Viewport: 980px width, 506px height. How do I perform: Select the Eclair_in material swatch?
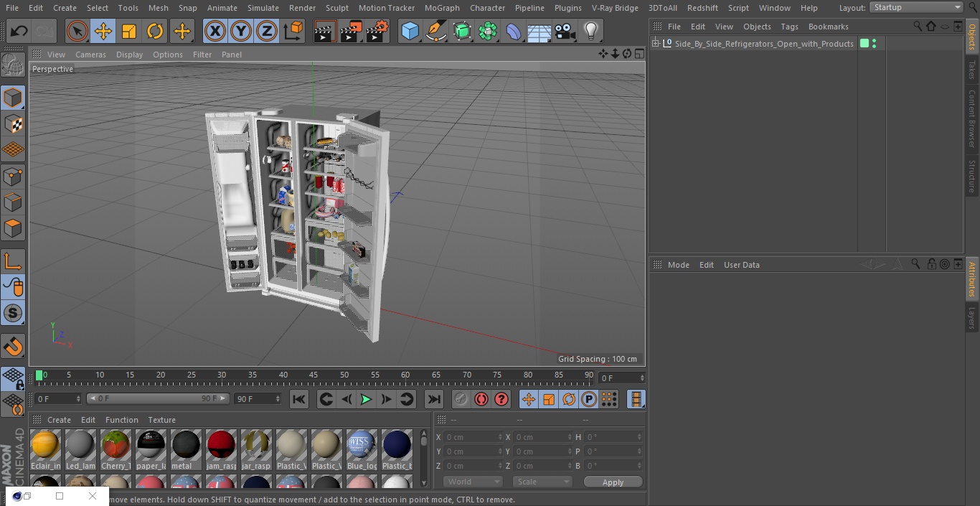pyautogui.click(x=46, y=450)
